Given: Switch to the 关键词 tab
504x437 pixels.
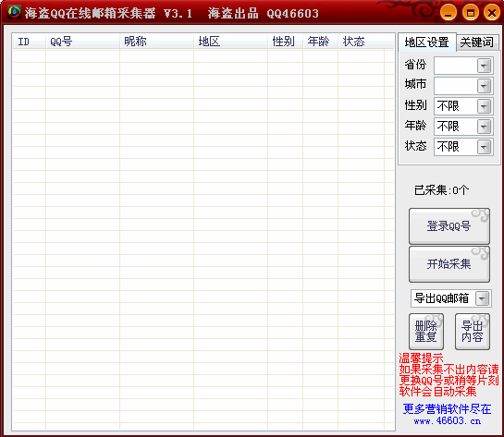Looking at the screenshot, I should (x=477, y=42).
